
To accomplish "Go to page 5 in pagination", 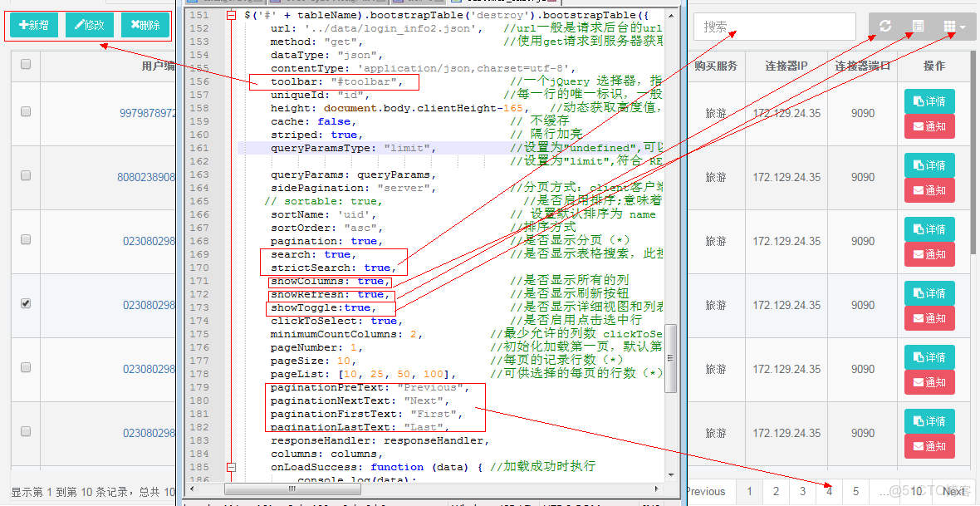I will tap(856, 491).
